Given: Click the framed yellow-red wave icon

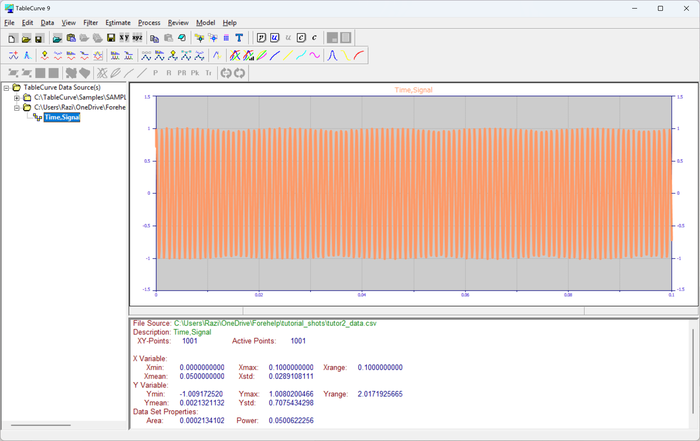Looking at the screenshot, I should pyautogui.click(x=98, y=55).
